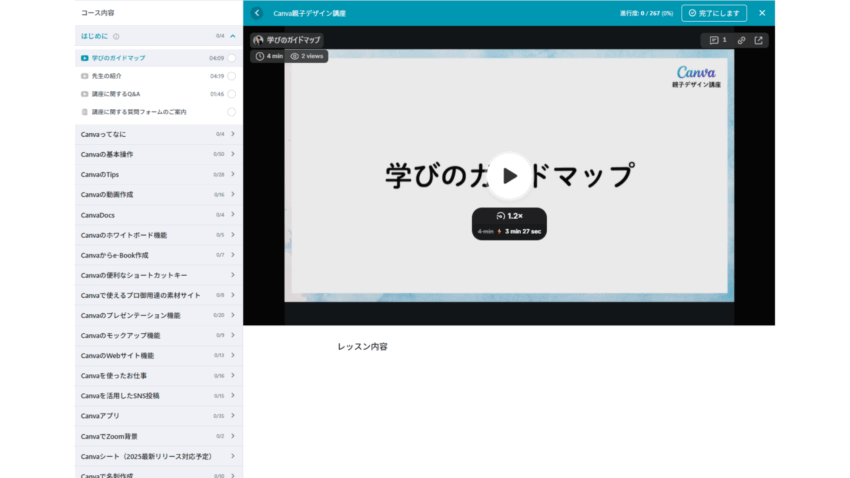The width and height of the screenshot is (850, 478).
Task: Click the 1.2× playback speed control
Action: pyautogui.click(x=509, y=216)
